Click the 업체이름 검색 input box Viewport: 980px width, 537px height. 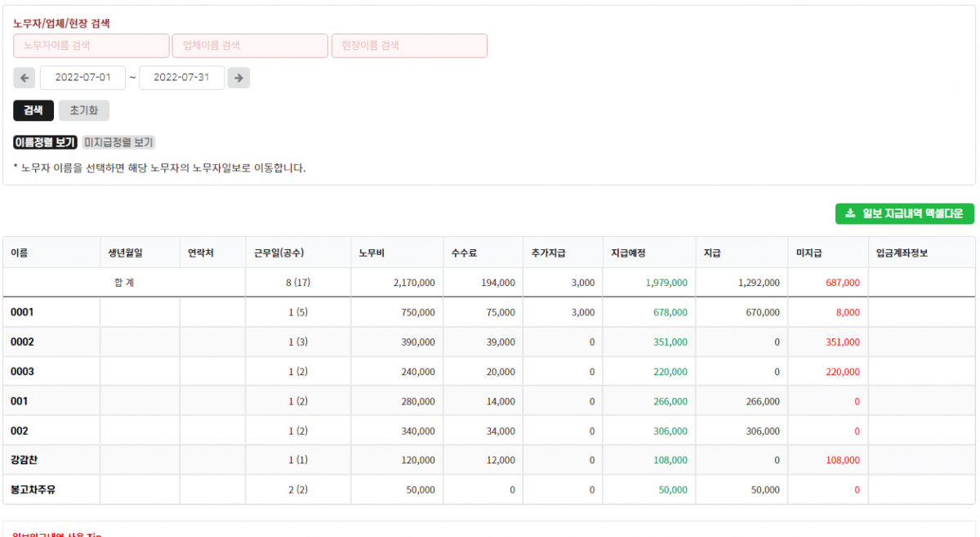(250, 45)
